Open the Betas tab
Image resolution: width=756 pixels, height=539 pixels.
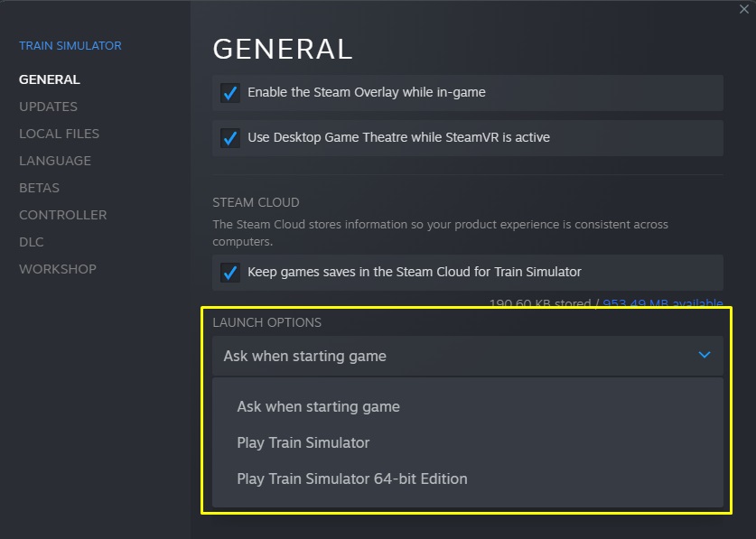pyautogui.click(x=39, y=188)
